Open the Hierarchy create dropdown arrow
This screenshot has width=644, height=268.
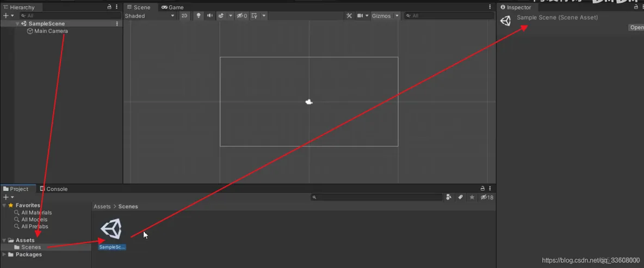(x=13, y=16)
